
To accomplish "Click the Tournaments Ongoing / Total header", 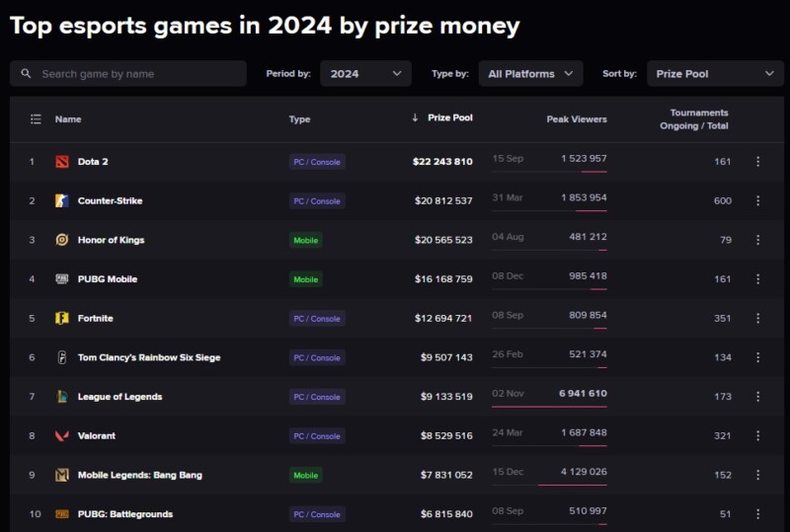I will (694, 119).
